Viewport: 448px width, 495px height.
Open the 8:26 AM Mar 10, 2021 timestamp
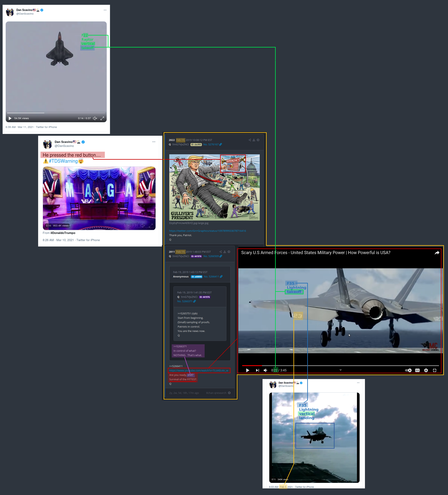coord(71,240)
